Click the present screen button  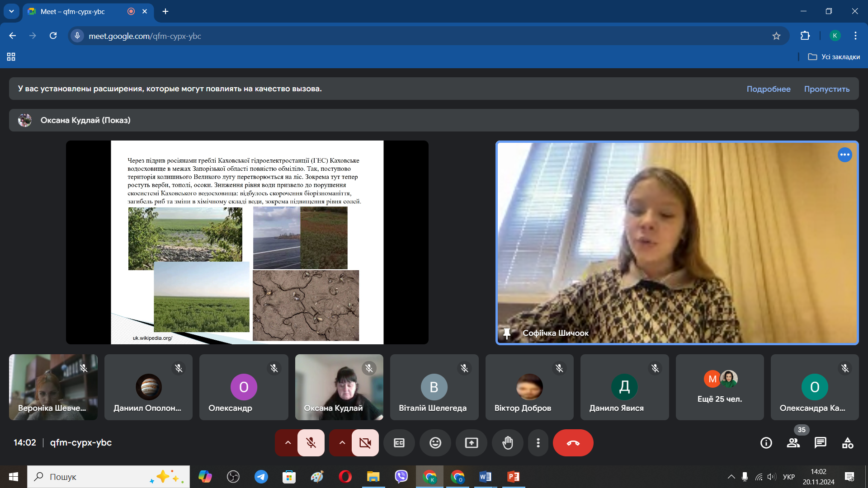point(471,443)
